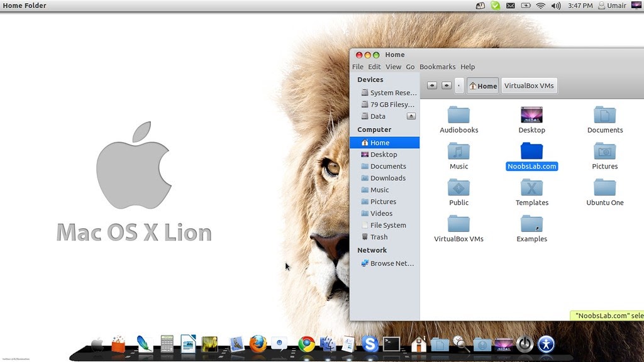Select the NoobsLab.com folder icon

(x=531, y=151)
